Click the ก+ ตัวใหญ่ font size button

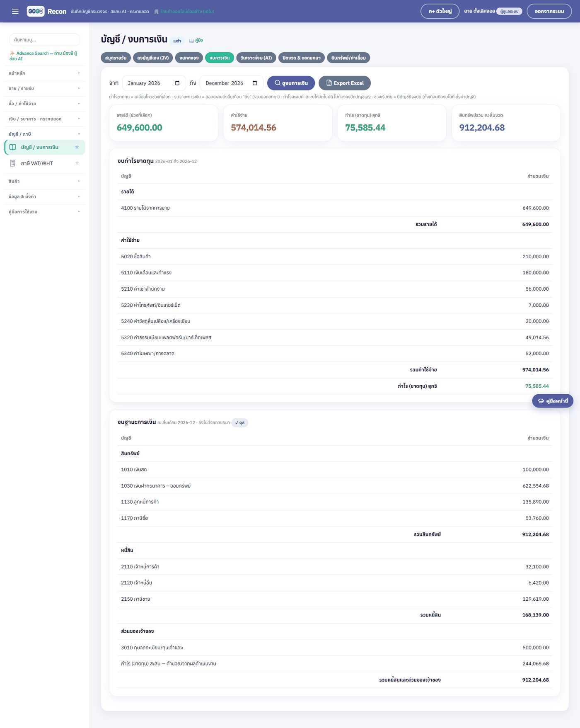[x=440, y=11]
